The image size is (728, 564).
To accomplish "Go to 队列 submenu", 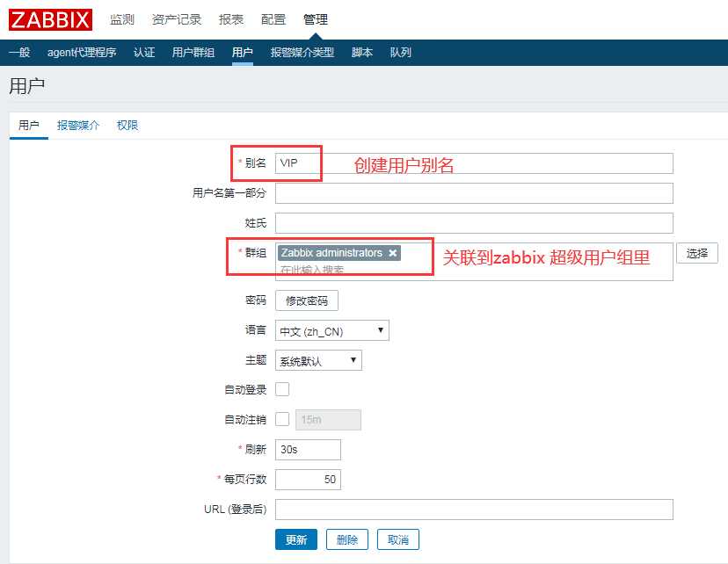I will (401, 53).
